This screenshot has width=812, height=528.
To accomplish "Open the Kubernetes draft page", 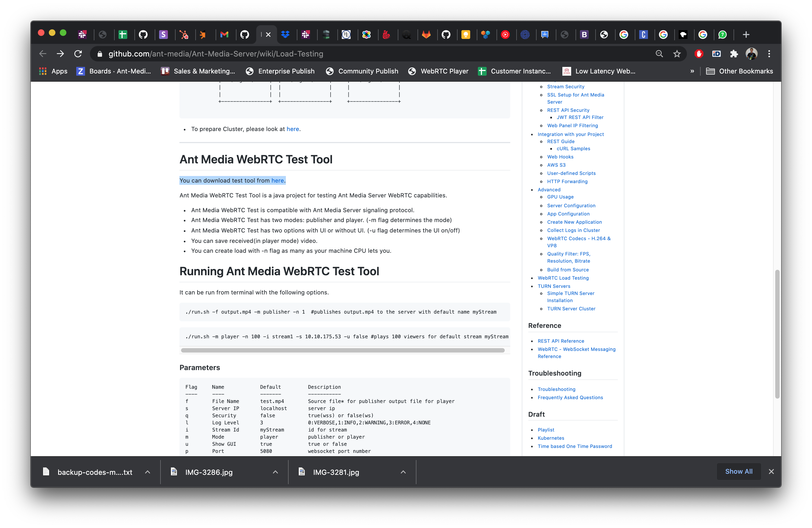I will point(551,438).
